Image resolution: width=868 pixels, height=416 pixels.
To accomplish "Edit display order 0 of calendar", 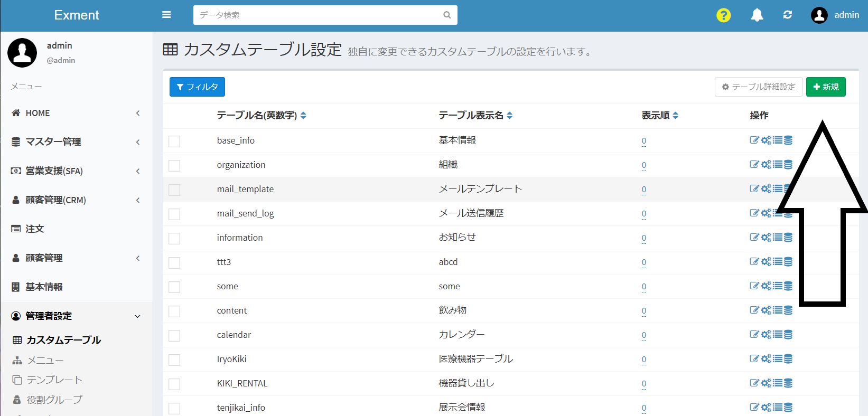I will [x=644, y=335].
